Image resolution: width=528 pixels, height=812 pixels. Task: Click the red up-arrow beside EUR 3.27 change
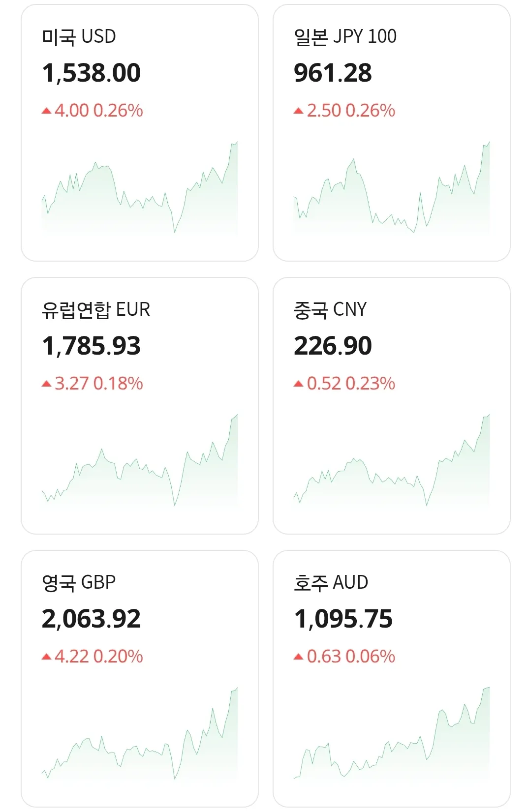47,384
